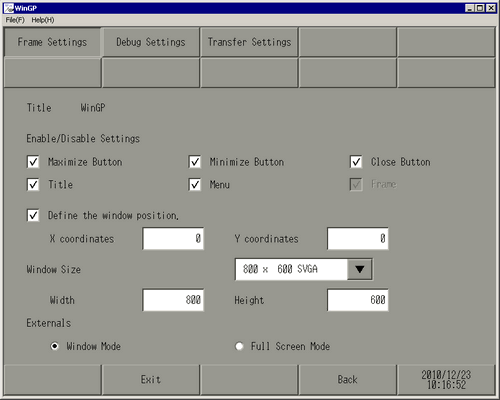
Task: Uncheck the Menu checkbox
Action: (x=195, y=184)
